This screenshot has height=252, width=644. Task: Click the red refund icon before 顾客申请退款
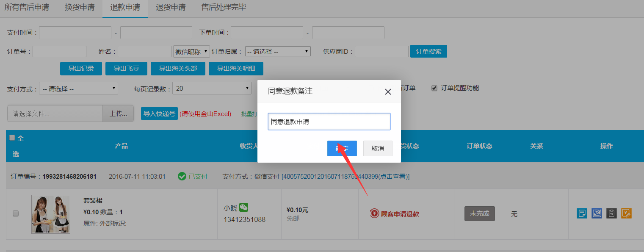click(374, 214)
